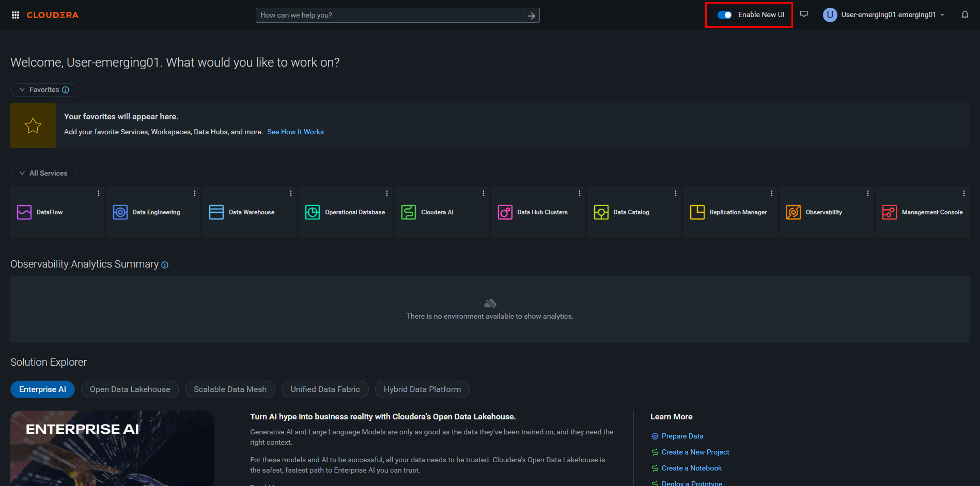Image resolution: width=980 pixels, height=486 pixels.
Task: Click Observability Analytics Summary info icon
Action: click(x=165, y=265)
